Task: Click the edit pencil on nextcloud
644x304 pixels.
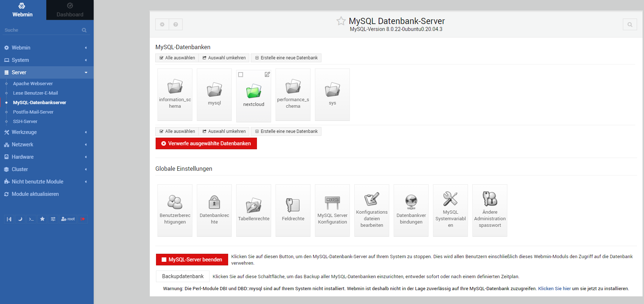Action: (267, 74)
